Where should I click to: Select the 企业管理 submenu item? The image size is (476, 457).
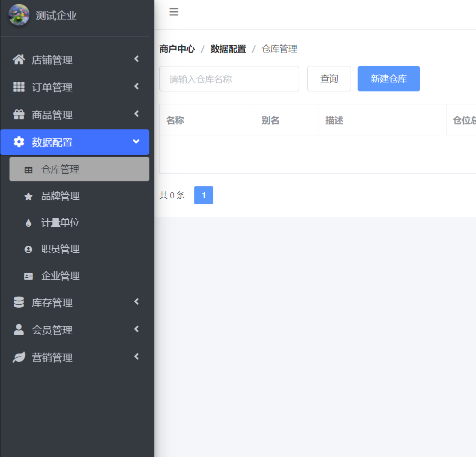[60, 276]
